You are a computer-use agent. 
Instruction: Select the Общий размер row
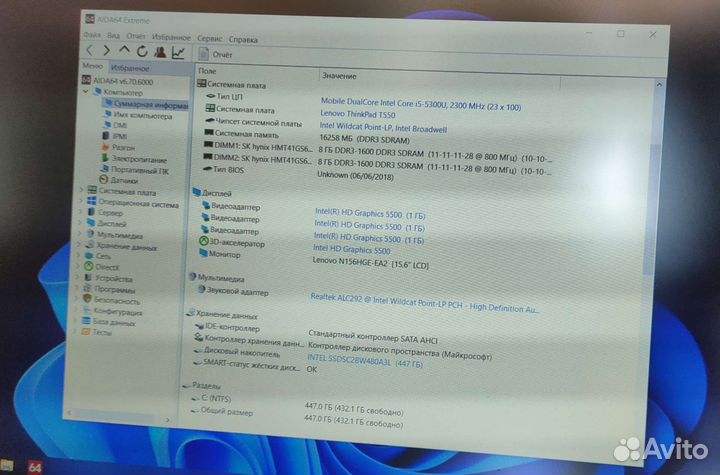click(296, 417)
